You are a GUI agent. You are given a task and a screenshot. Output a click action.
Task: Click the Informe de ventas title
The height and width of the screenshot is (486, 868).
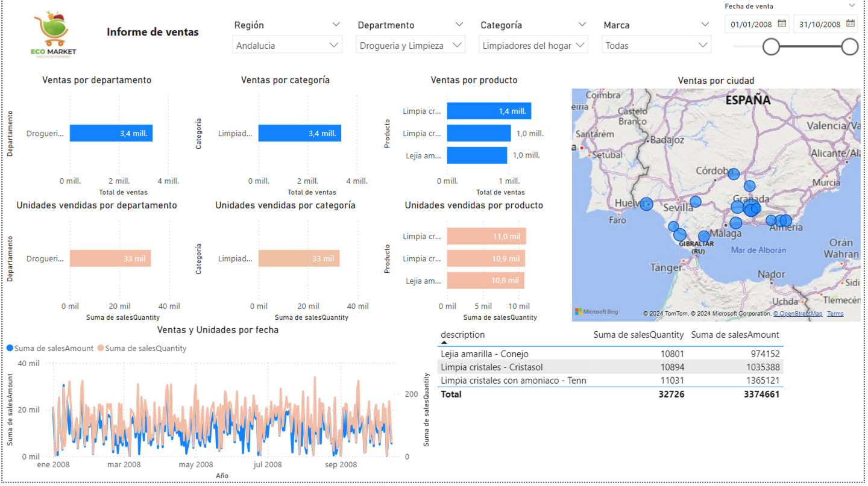click(153, 32)
